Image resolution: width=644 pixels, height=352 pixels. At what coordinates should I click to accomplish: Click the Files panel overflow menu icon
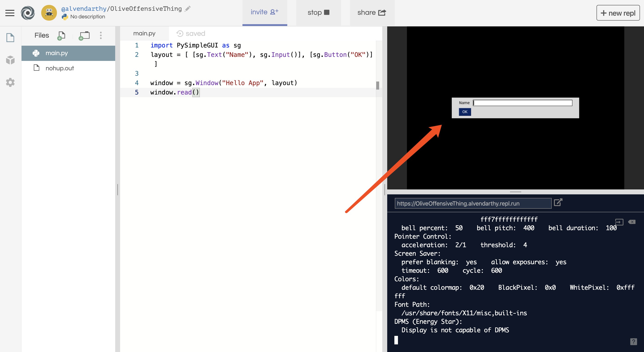pos(100,36)
